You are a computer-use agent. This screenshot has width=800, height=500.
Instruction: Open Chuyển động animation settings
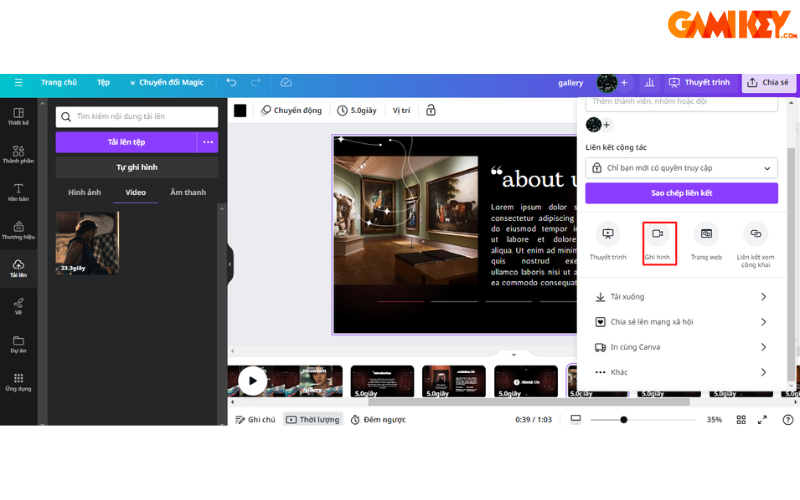(291, 110)
